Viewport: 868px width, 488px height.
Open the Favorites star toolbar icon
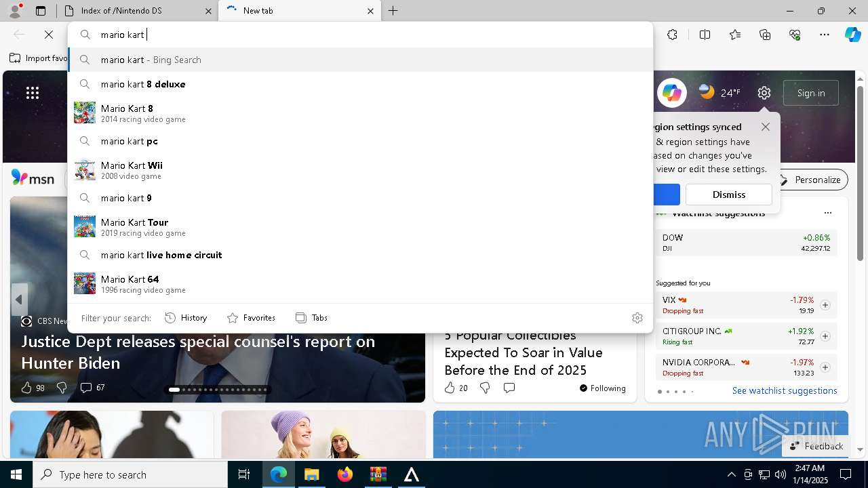click(735, 35)
